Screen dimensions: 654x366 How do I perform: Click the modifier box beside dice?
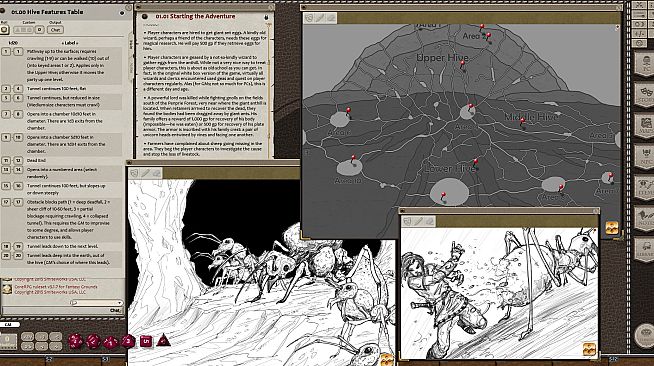pyautogui.click(x=8, y=341)
